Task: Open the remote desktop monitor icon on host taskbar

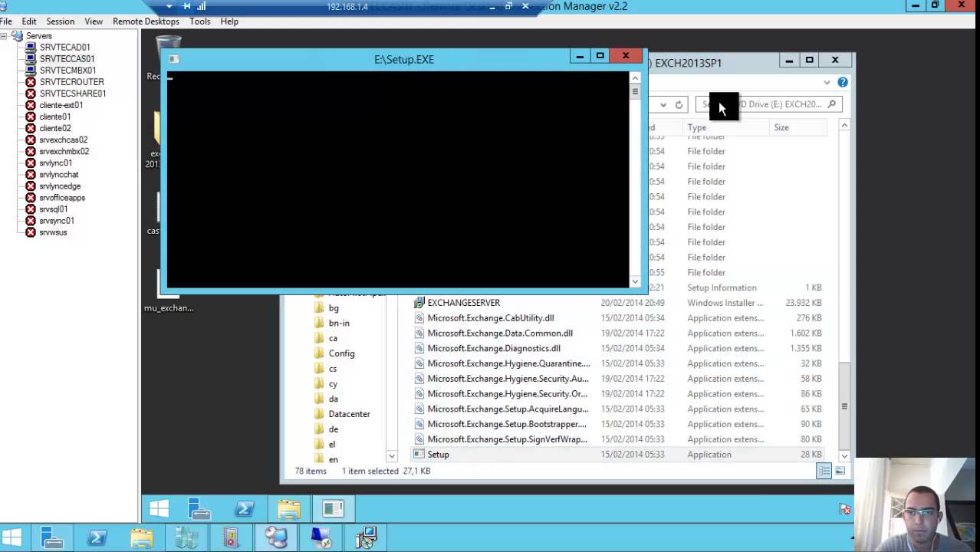Action: pyautogui.click(x=321, y=537)
